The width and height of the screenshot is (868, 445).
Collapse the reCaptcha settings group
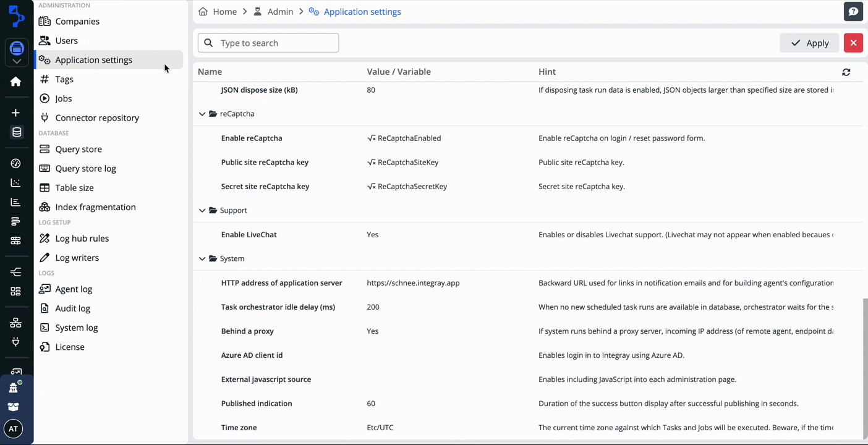tap(202, 114)
